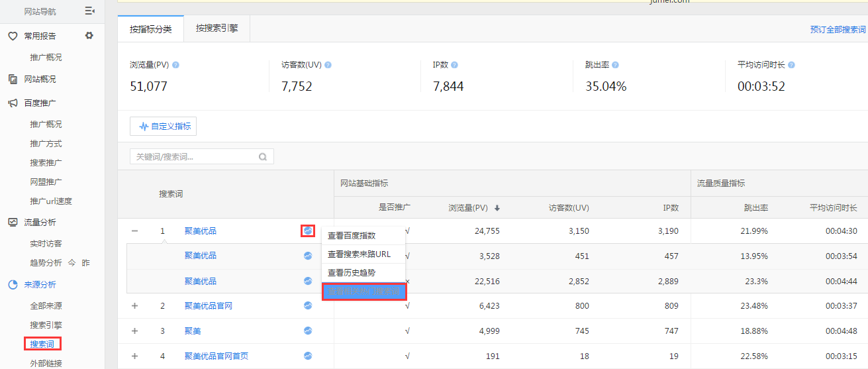868x369 pixels.
Task: Select 查看百度指数 from the popup menu
Action: pos(352,236)
